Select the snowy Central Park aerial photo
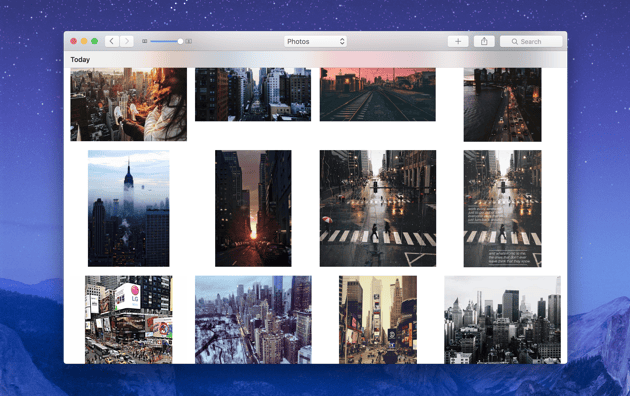The width and height of the screenshot is (630, 396). coord(253,320)
